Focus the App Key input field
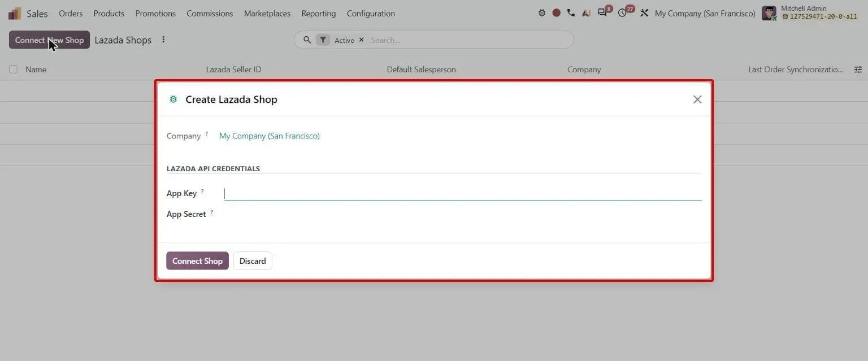 click(462, 193)
